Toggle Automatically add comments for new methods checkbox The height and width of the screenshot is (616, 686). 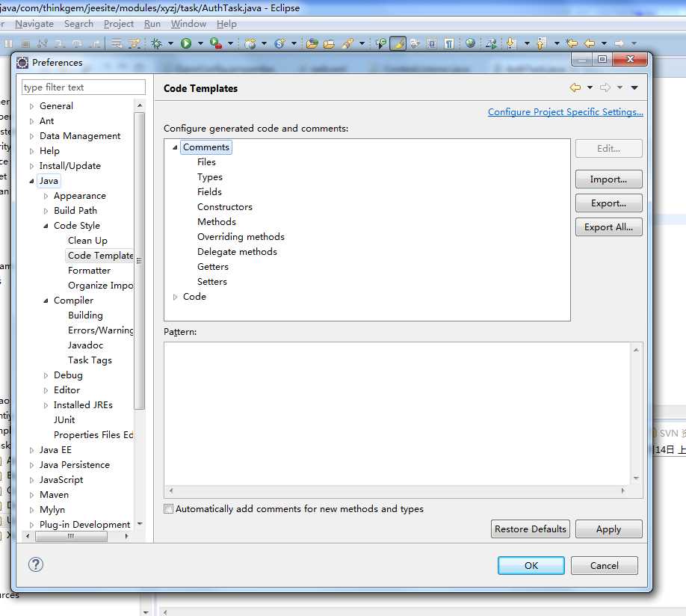[x=168, y=509]
